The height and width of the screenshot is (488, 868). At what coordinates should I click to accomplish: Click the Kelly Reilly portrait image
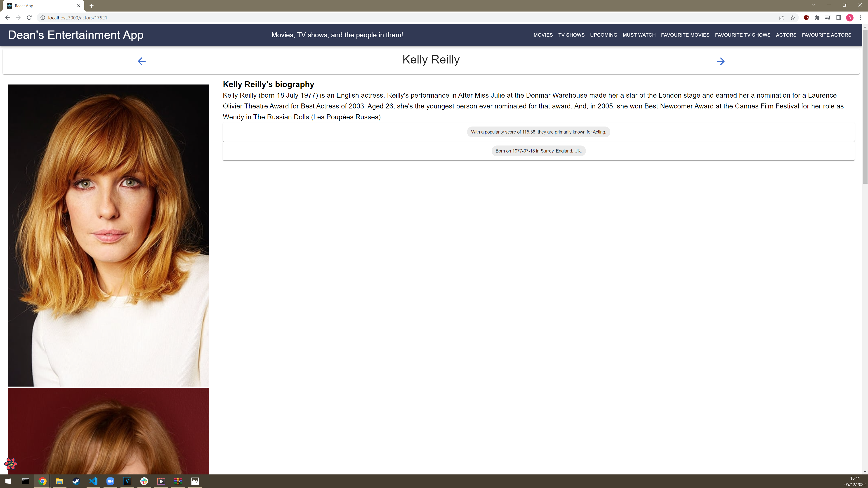(x=108, y=235)
